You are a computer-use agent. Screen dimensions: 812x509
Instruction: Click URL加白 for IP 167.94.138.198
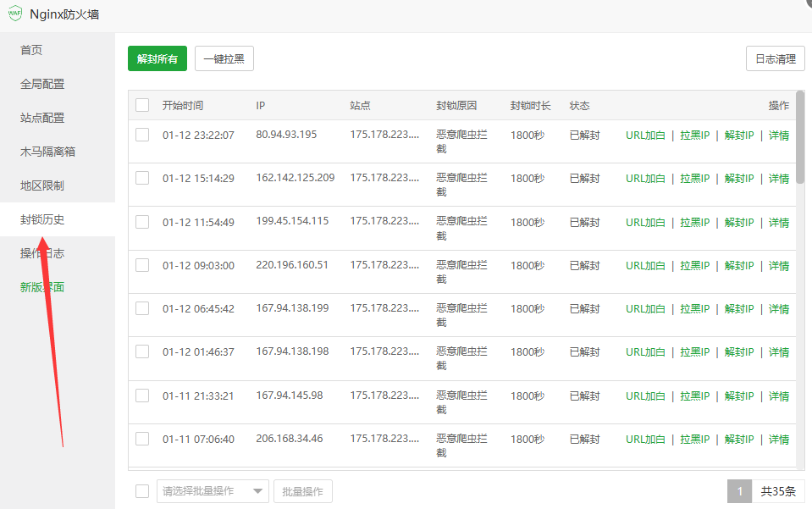pyautogui.click(x=645, y=352)
